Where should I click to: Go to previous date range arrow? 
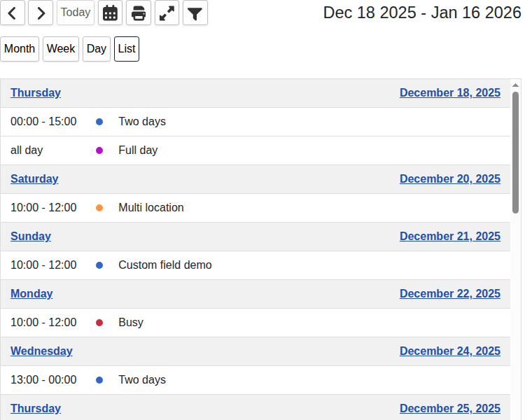click(13, 13)
